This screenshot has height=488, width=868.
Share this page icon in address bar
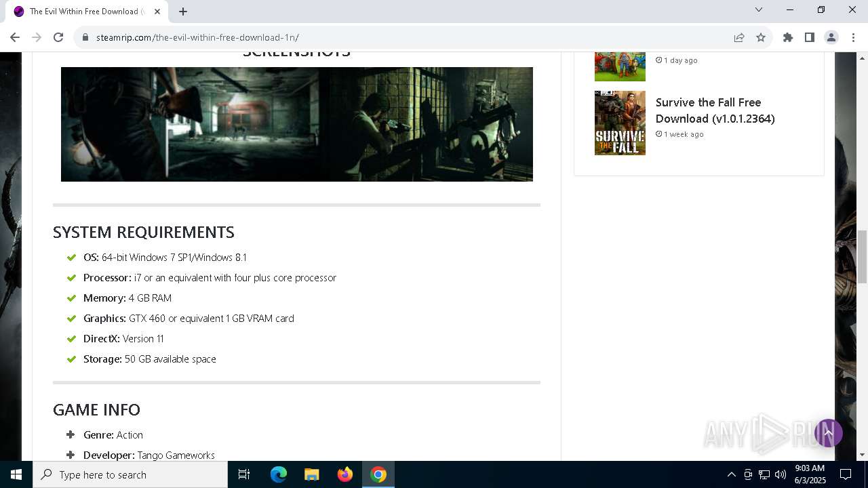tap(739, 37)
